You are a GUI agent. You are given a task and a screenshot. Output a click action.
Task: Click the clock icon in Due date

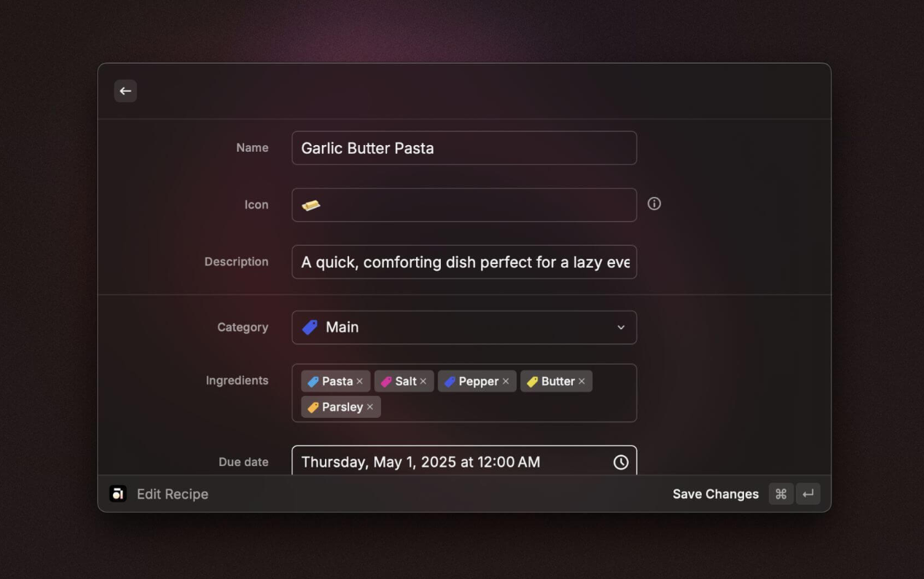[620, 462]
